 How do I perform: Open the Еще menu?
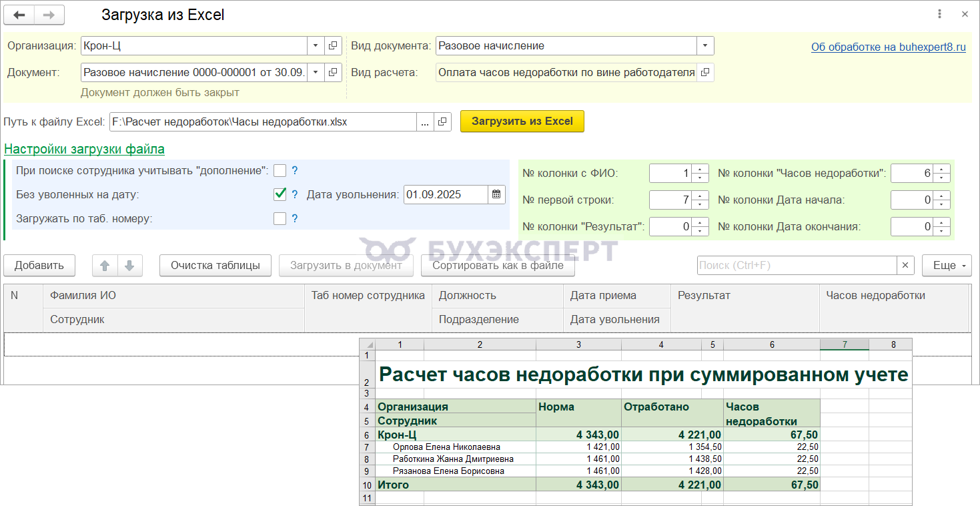click(x=947, y=266)
